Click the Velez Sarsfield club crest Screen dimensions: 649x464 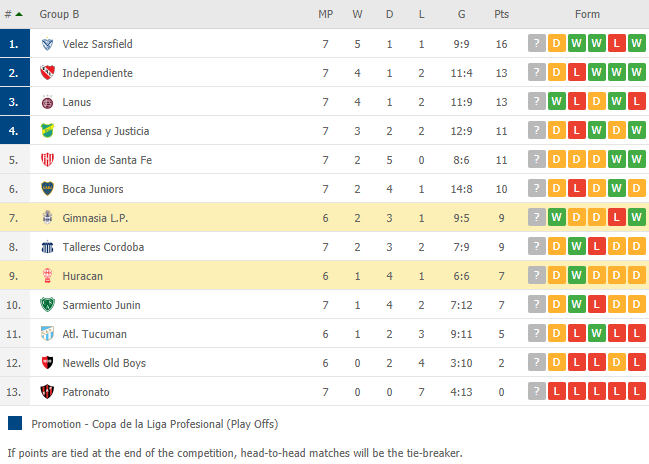tap(48, 44)
